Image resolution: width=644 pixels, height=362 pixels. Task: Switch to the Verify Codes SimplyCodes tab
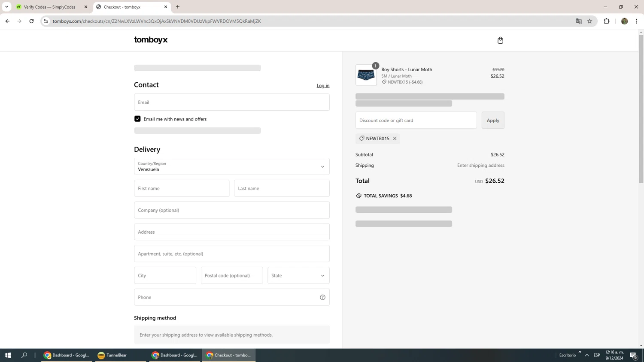[50, 7]
